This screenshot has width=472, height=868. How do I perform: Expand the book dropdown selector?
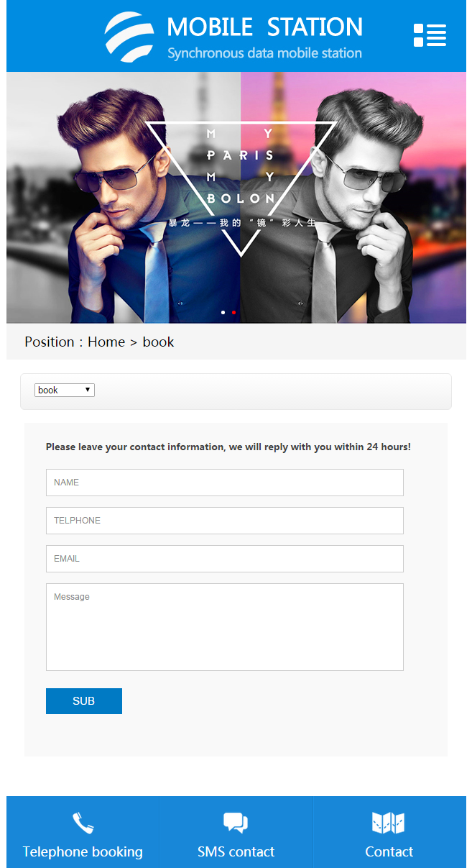click(x=65, y=390)
